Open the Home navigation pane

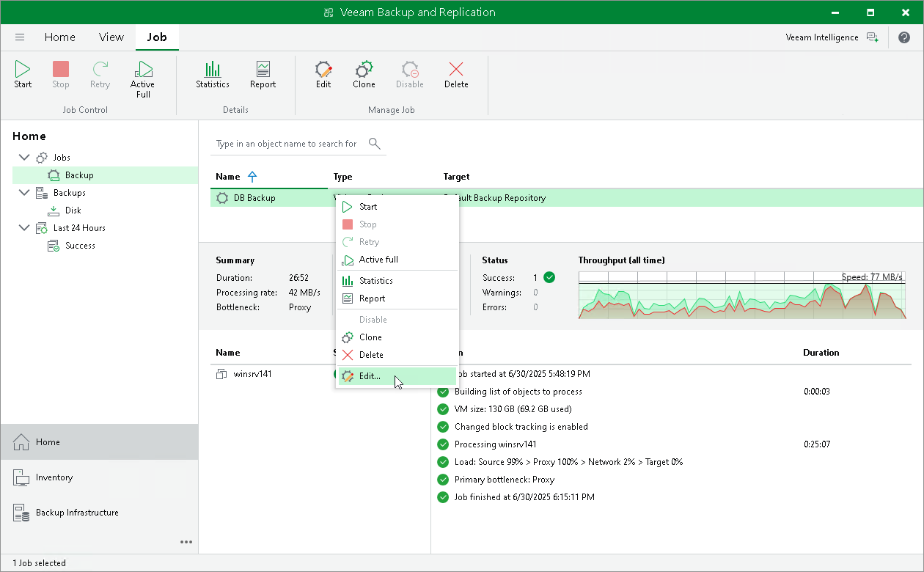(x=99, y=442)
